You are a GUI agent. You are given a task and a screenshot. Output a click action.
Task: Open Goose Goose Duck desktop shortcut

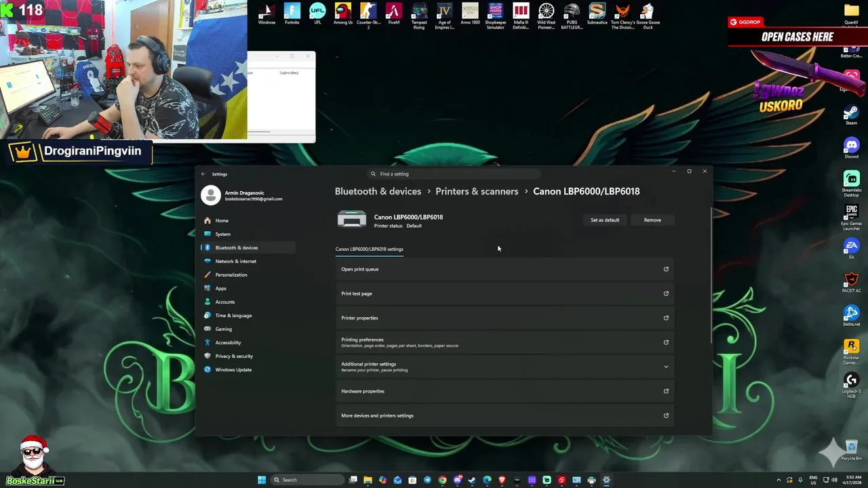tap(648, 16)
